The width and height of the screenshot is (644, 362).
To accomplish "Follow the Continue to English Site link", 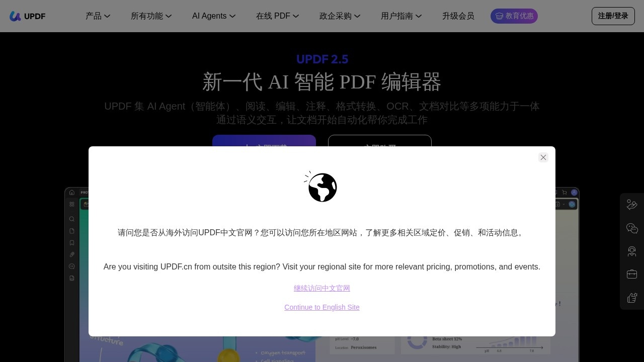I will (x=322, y=307).
